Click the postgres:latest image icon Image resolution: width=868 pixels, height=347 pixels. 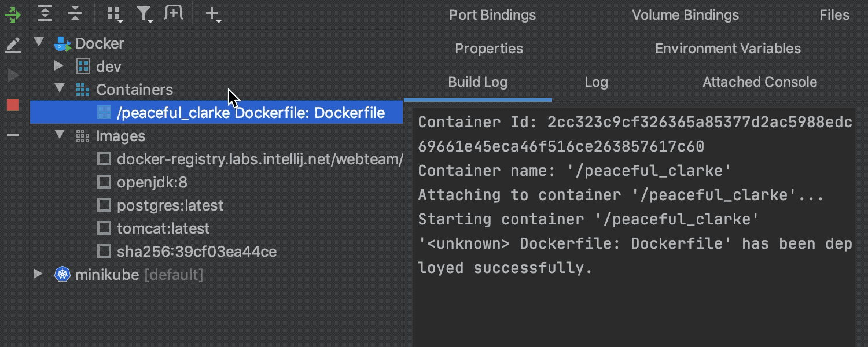(x=104, y=205)
